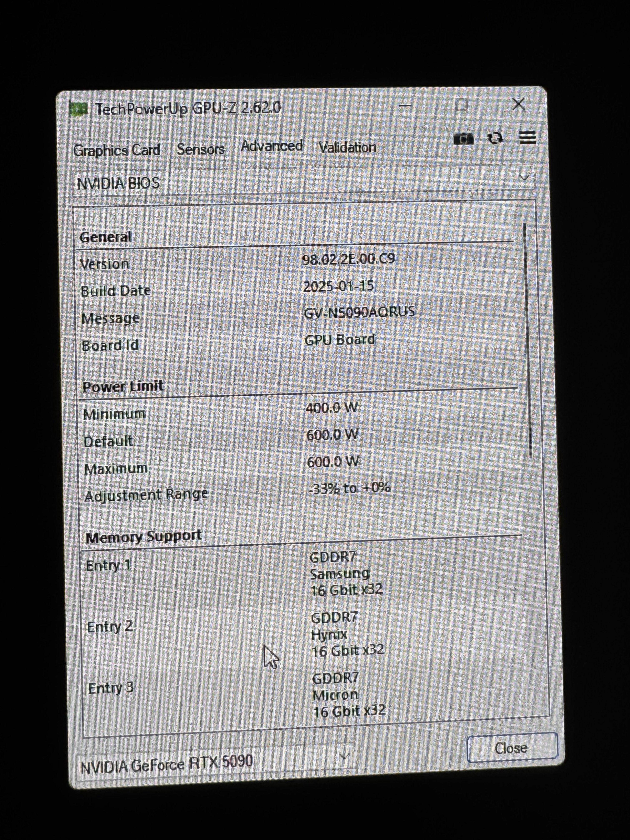Screen dimensions: 630x840
Task: Switch to the Graphics Card tab
Action: [117, 150]
